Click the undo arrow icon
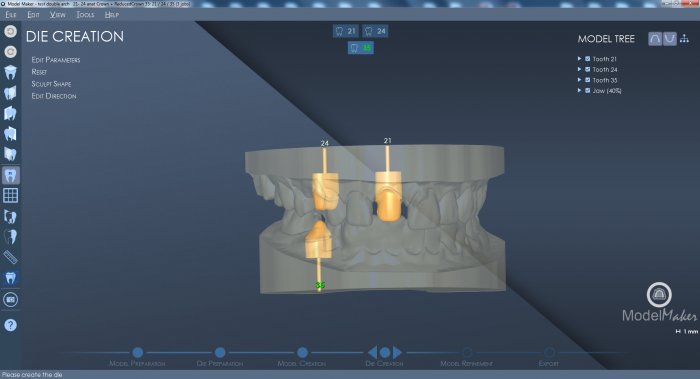Screen dimensions: 700x379 [x=10, y=31]
